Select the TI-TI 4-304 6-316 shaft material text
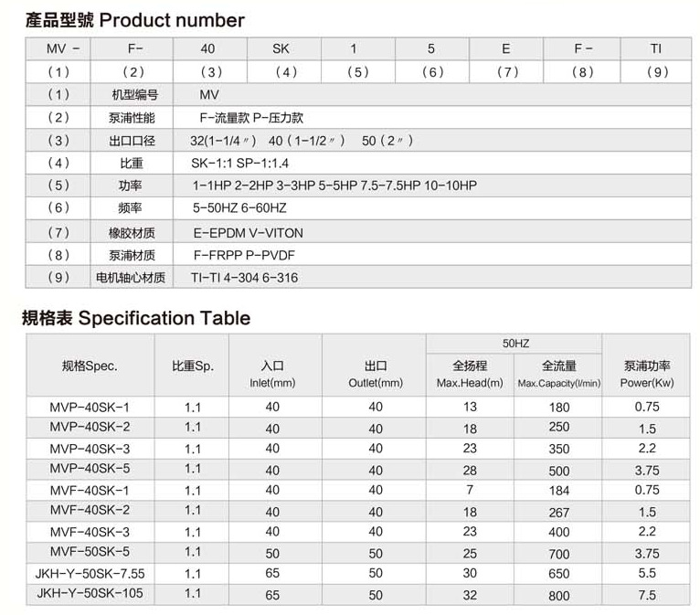Viewport: 700px width, 615px height. click(x=244, y=278)
